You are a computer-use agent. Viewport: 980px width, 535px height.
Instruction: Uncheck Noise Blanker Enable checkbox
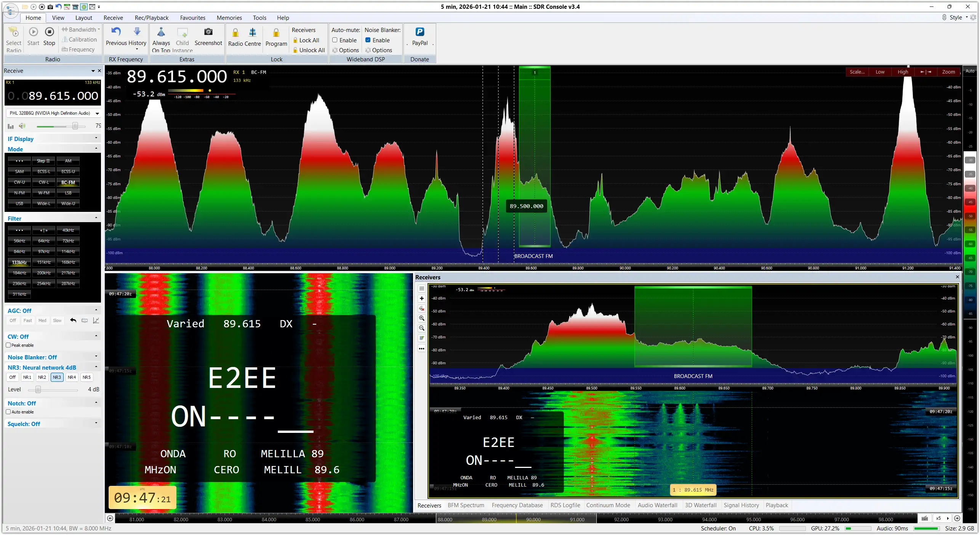pyautogui.click(x=368, y=40)
